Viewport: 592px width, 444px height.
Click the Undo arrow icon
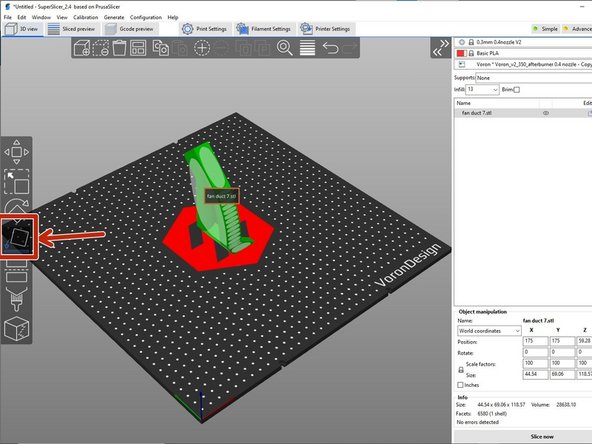[x=330, y=48]
